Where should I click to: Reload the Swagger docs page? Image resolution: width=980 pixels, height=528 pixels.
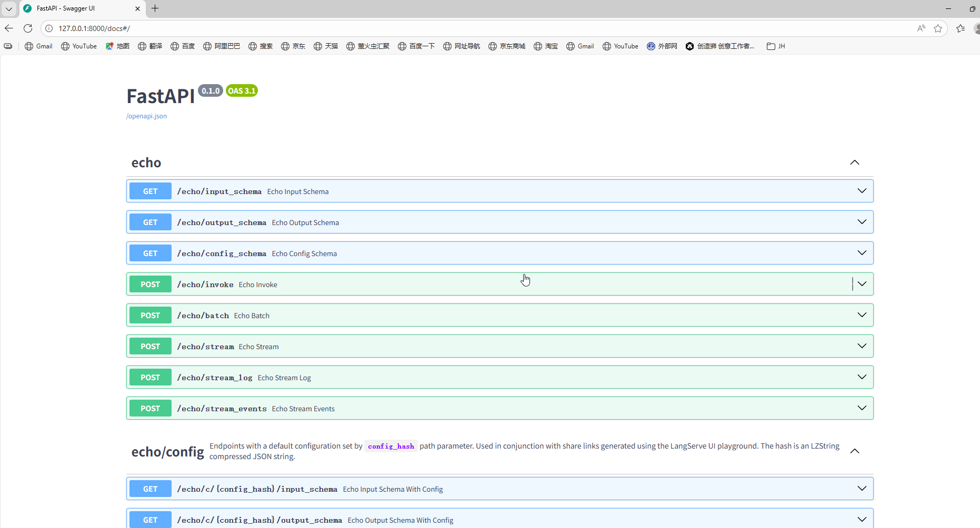coord(28,28)
